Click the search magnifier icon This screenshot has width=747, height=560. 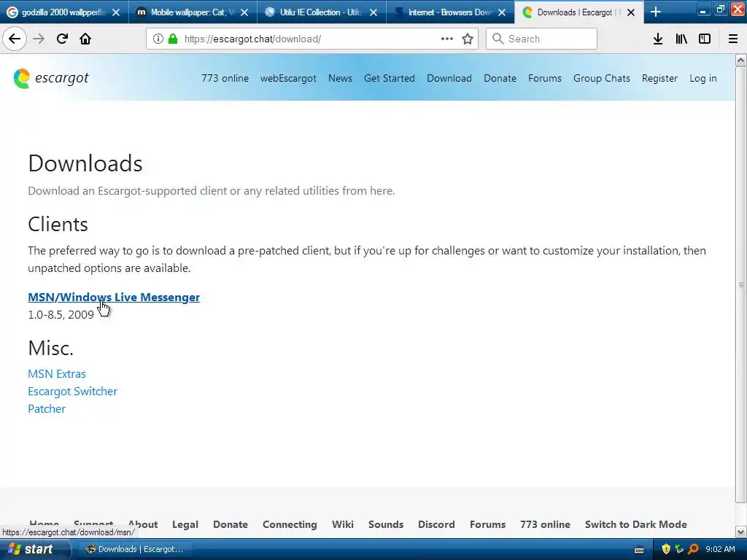[498, 39]
